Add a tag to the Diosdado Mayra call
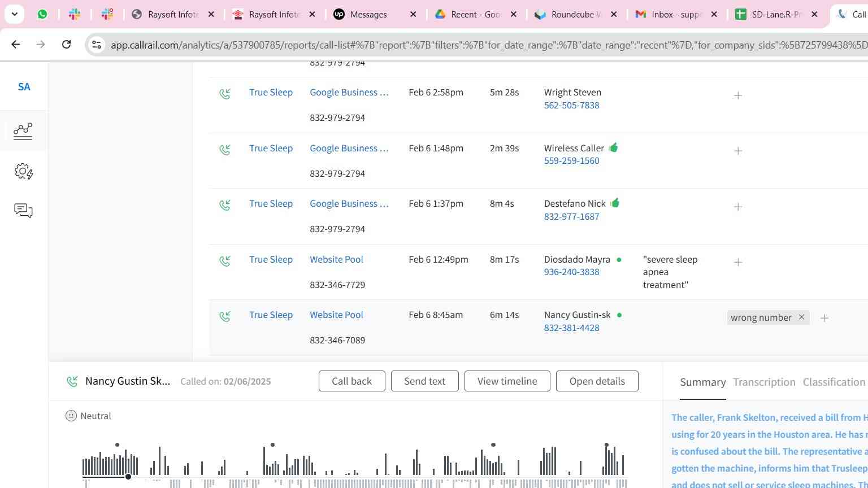The image size is (868, 488). point(738,262)
